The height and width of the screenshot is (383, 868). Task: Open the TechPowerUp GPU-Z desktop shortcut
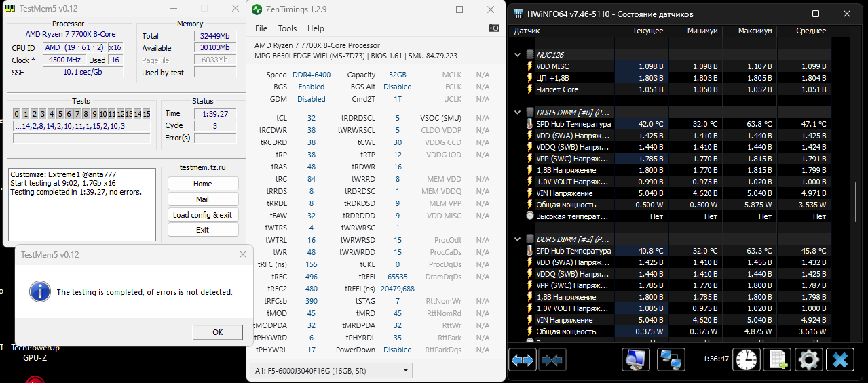click(35, 352)
